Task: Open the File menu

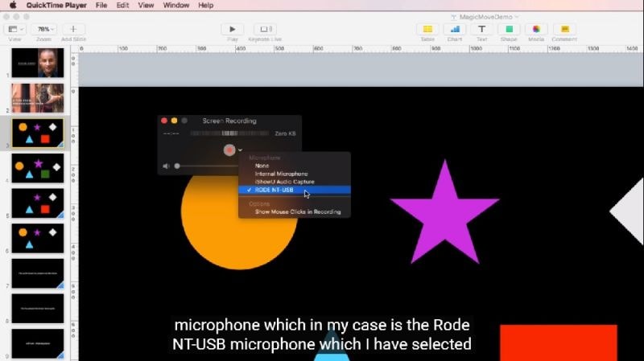Action: point(101,6)
